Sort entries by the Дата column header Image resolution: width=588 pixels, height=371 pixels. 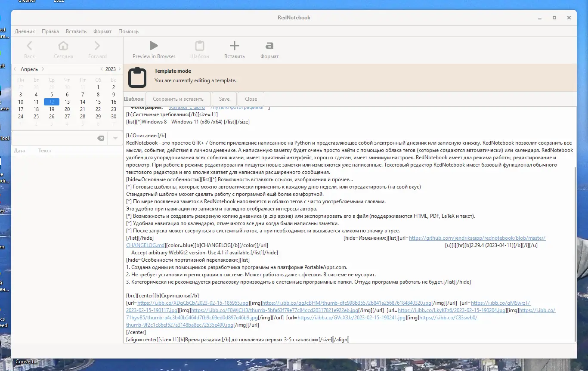pyautogui.click(x=19, y=151)
